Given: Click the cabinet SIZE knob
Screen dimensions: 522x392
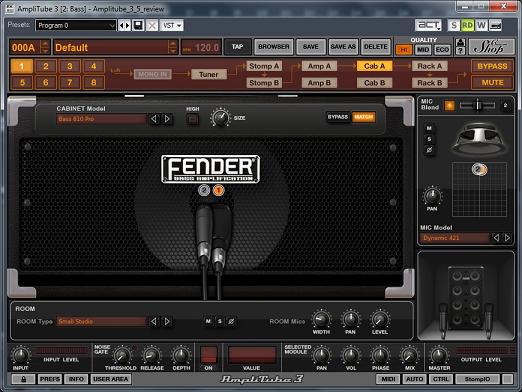Looking at the screenshot, I should pos(220,118).
